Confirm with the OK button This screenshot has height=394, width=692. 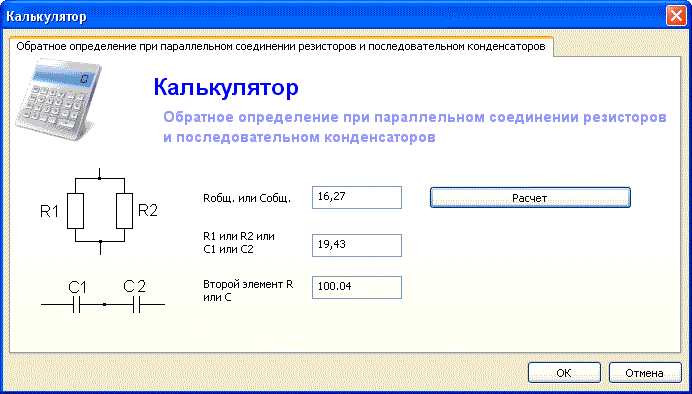tap(564, 373)
